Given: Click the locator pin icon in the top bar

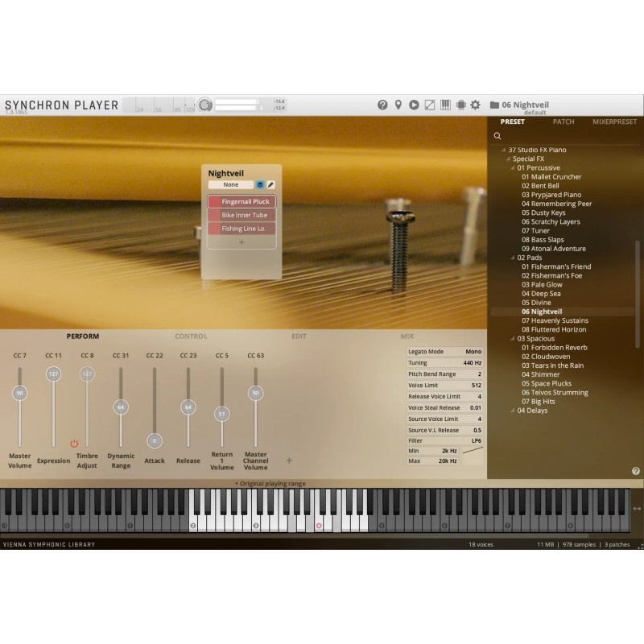Looking at the screenshot, I should 398,105.
